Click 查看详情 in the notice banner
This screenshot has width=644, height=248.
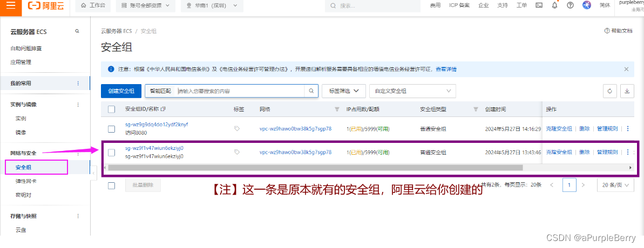click(446, 69)
